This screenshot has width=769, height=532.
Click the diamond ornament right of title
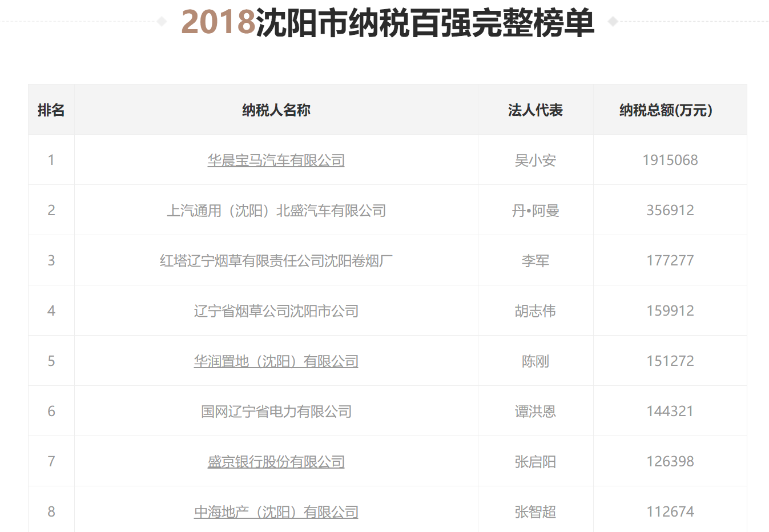(x=613, y=22)
